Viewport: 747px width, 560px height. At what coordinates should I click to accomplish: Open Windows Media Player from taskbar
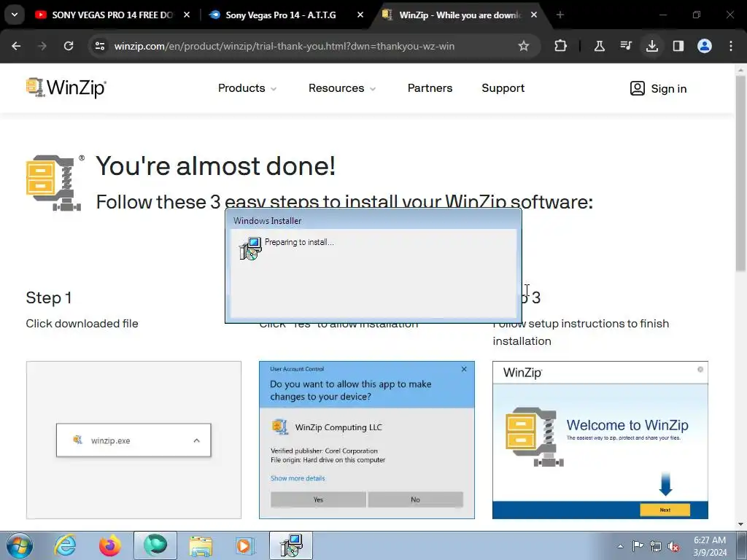(x=246, y=545)
